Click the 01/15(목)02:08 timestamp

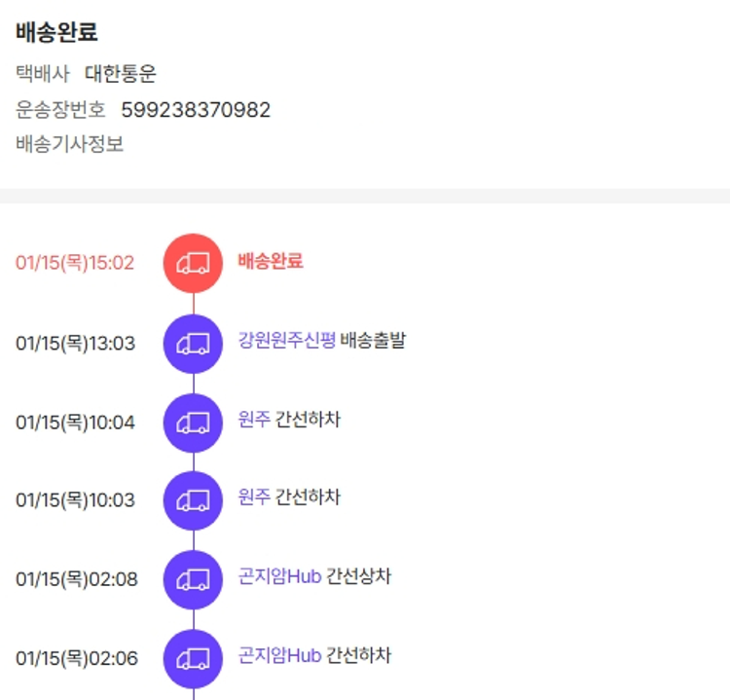coord(77,579)
